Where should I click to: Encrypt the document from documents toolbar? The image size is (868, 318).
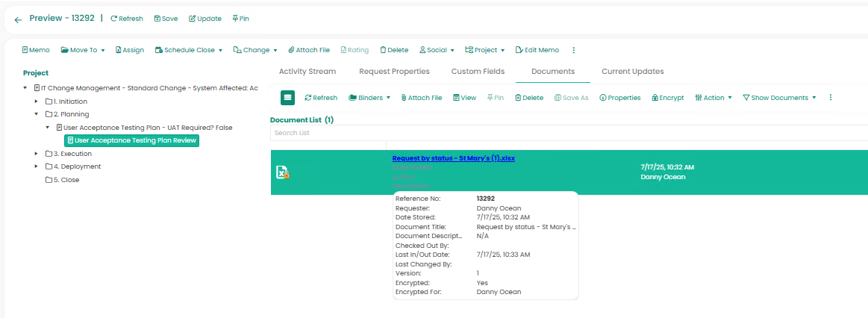pyautogui.click(x=667, y=98)
